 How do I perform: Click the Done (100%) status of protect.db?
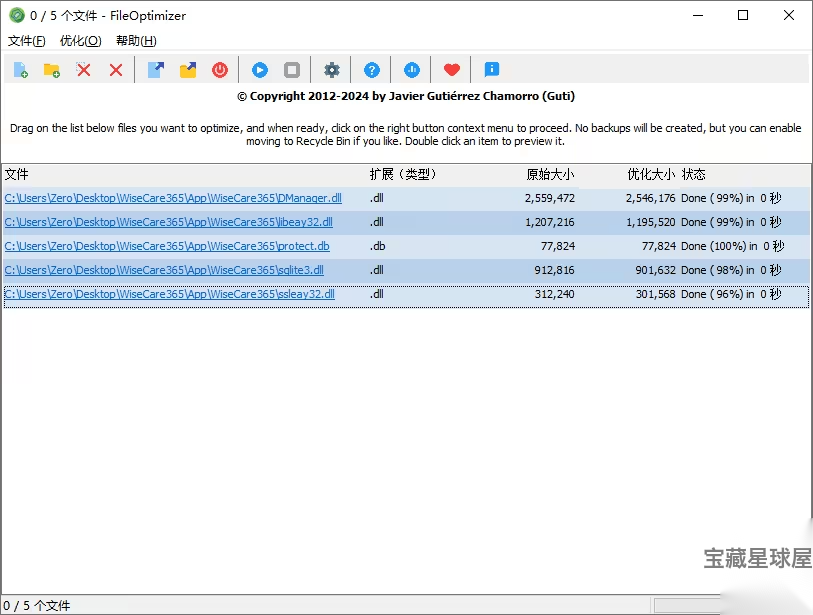732,246
